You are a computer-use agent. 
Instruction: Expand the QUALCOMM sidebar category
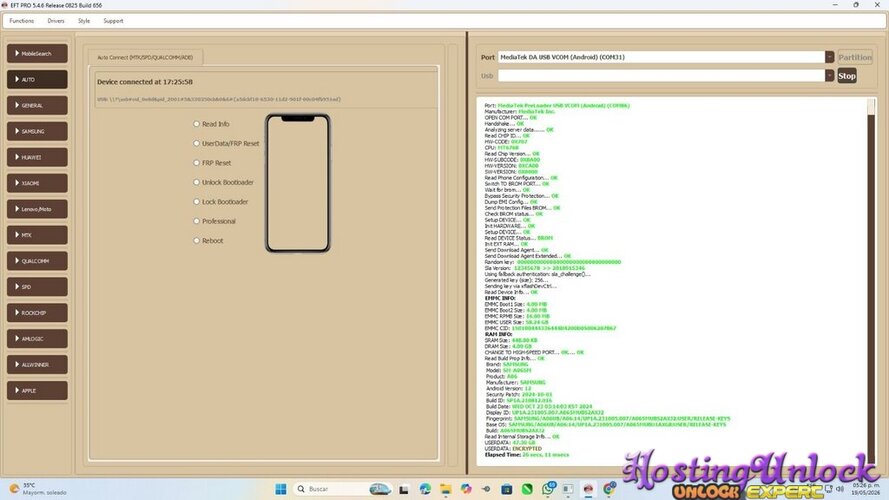[37, 261]
